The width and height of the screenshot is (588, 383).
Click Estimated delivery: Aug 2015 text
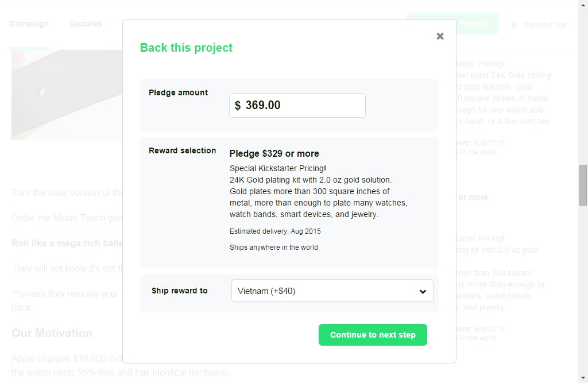pyautogui.click(x=275, y=231)
